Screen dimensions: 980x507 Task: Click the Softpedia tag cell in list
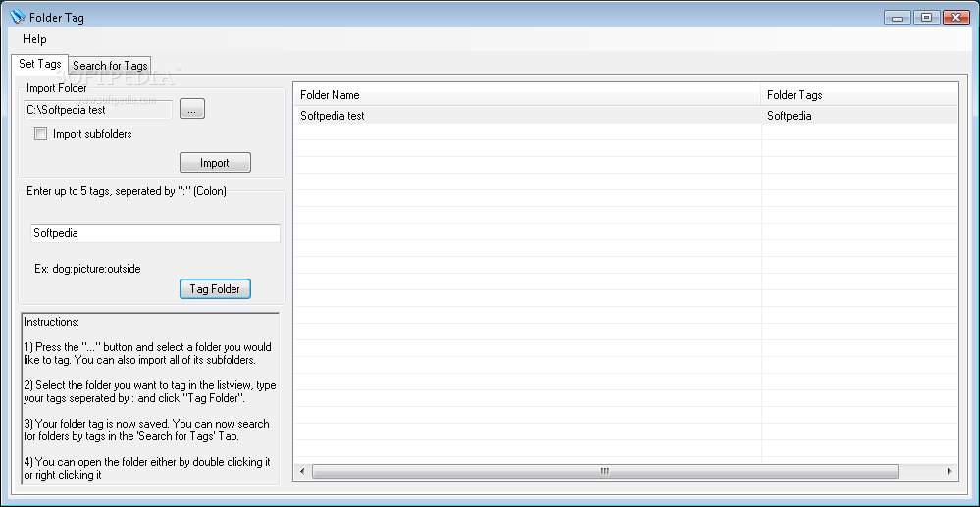pos(790,116)
